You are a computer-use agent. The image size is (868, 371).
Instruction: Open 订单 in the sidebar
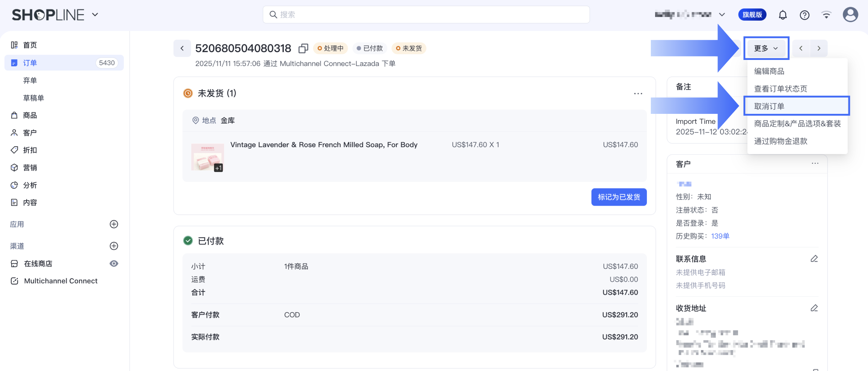[x=64, y=63]
